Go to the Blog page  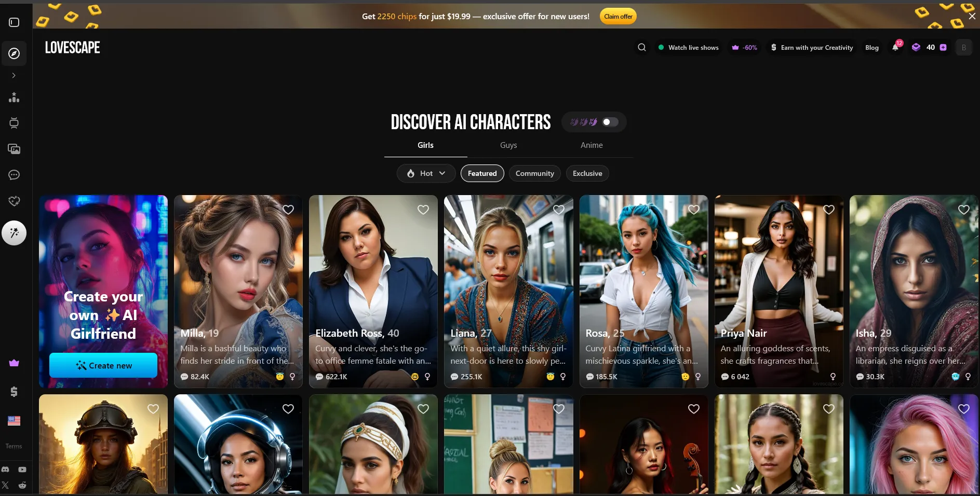coord(872,47)
